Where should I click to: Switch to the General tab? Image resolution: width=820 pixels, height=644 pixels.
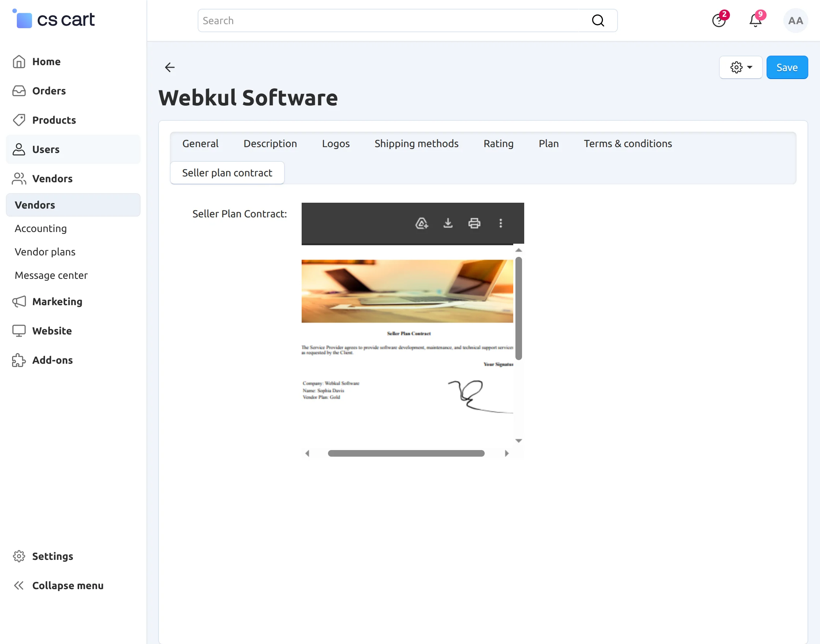(200, 144)
